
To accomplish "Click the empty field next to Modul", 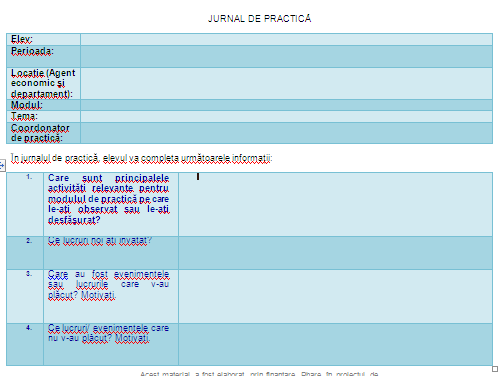I will [286, 105].
